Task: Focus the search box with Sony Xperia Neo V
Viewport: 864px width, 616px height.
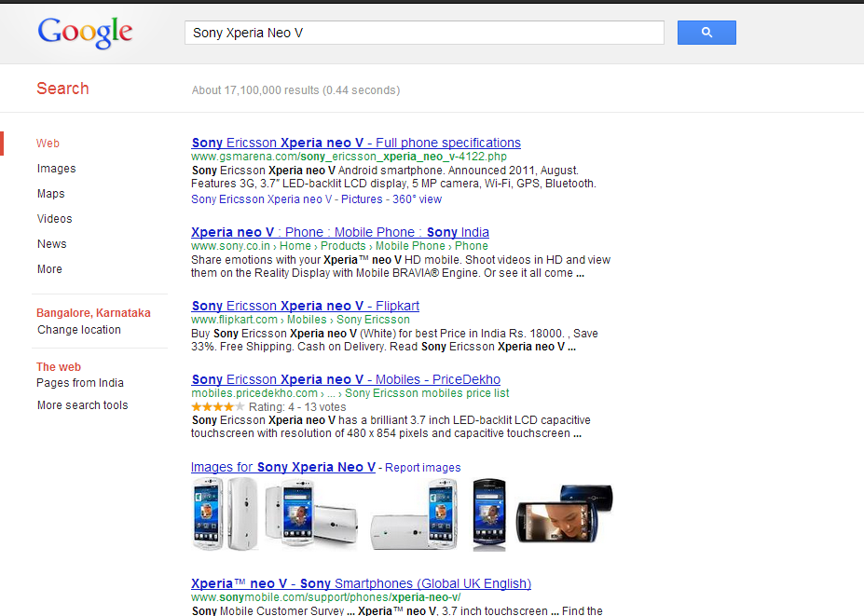Action: 424,33
